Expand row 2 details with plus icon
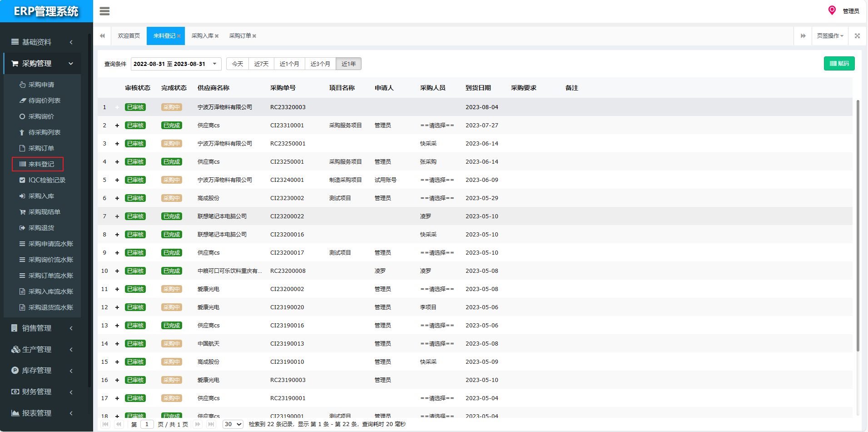This screenshot has width=868, height=432. click(117, 126)
